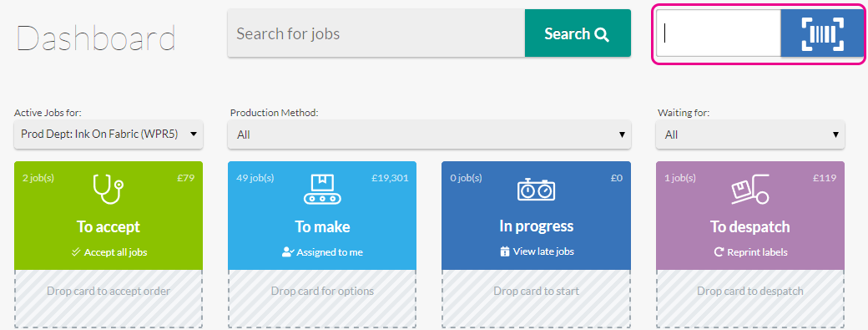Viewport: 868px width, 330px height.
Task: Click the barcode text input box
Action: [719, 33]
